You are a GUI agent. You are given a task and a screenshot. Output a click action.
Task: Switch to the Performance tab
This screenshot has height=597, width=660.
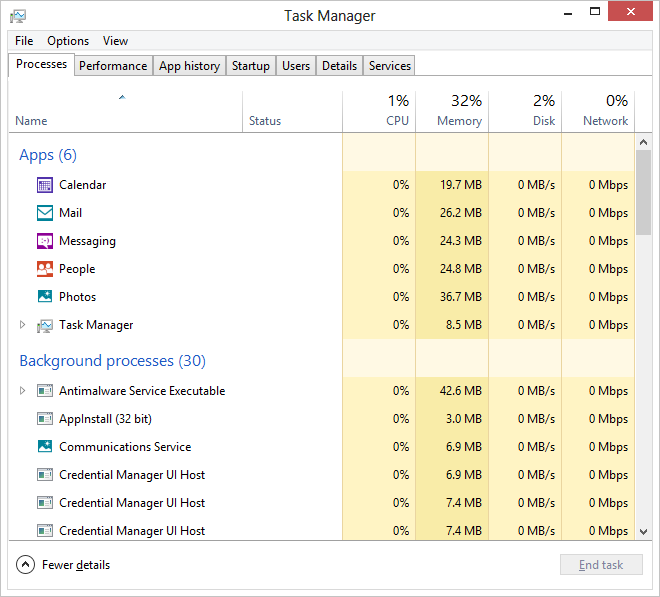pyautogui.click(x=113, y=66)
